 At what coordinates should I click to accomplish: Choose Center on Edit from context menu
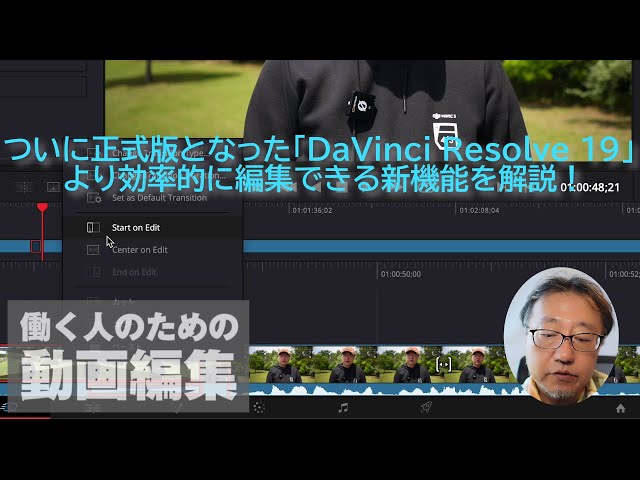pos(139,250)
